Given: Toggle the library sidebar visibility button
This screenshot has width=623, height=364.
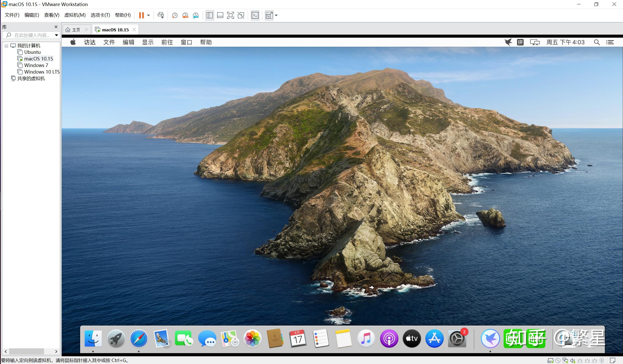Looking at the screenshot, I should pos(210,15).
